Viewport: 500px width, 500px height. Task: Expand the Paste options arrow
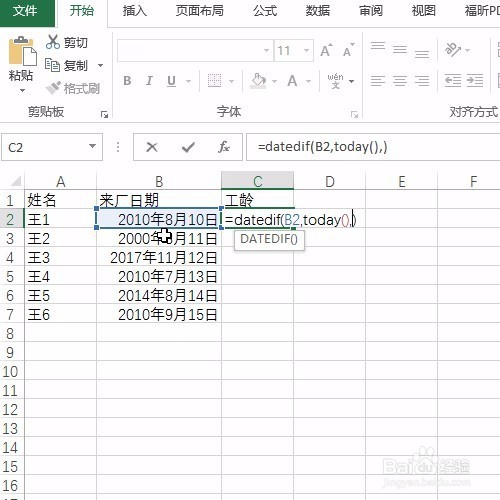click(x=22, y=91)
